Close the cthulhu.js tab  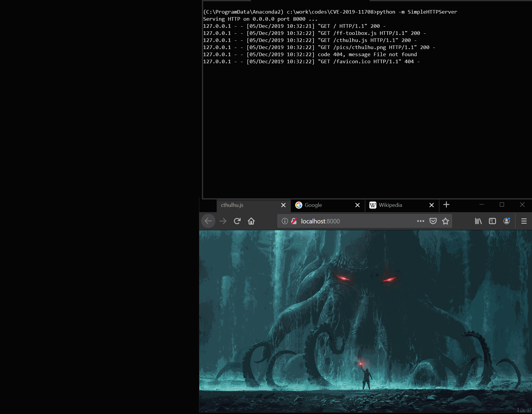tap(283, 205)
